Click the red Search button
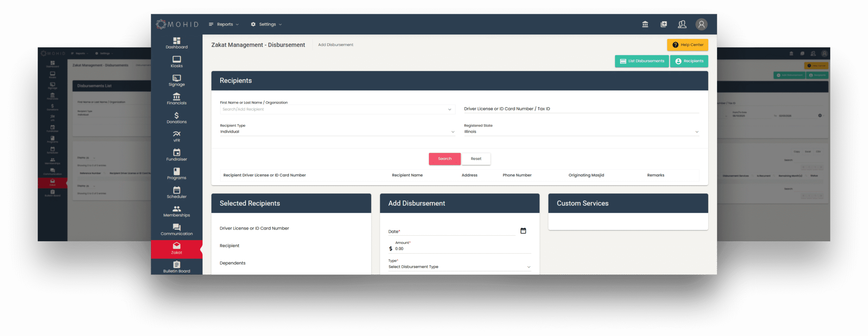This screenshot has height=336, width=868. tap(445, 159)
